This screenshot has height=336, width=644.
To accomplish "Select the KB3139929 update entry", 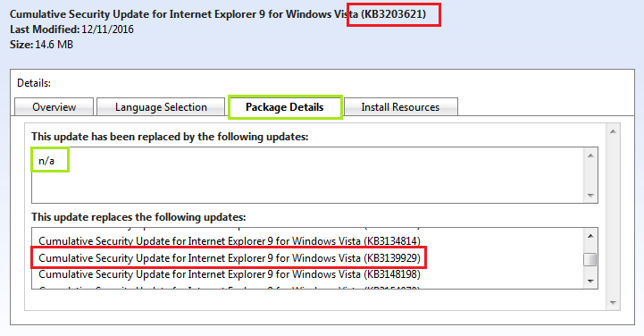I will [x=230, y=258].
